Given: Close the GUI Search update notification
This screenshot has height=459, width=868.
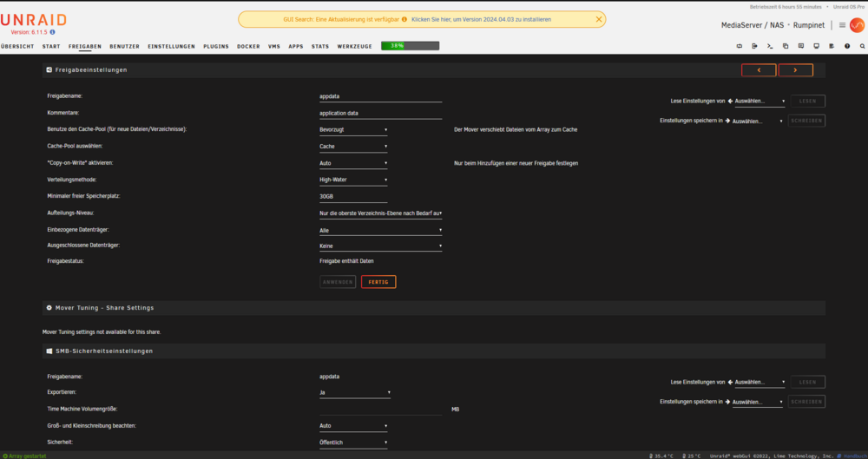Looking at the screenshot, I should coord(598,19).
